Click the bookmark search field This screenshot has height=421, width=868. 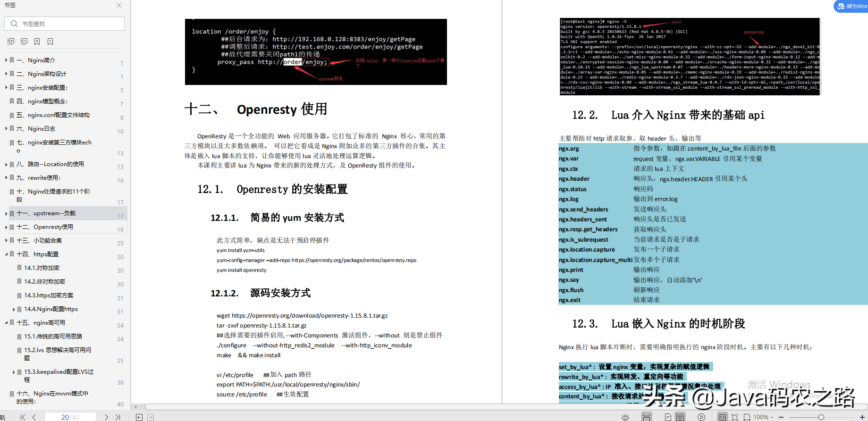pyautogui.click(x=64, y=24)
